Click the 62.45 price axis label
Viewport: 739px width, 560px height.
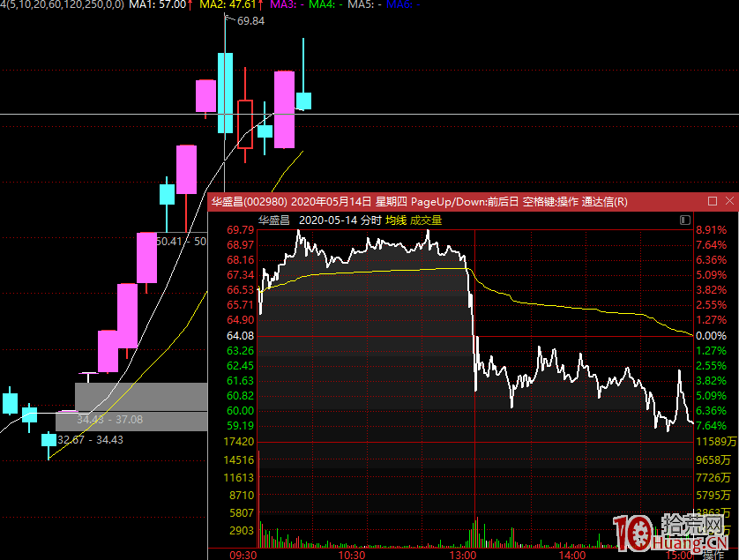coord(241,366)
